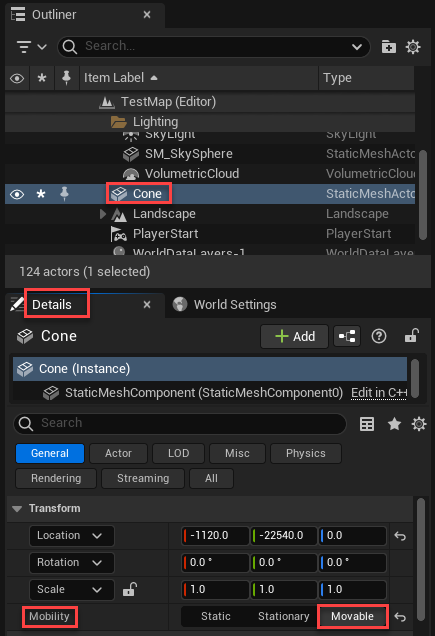Select the Physics filter button
The height and width of the screenshot is (636, 435).
click(x=306, y=453)
